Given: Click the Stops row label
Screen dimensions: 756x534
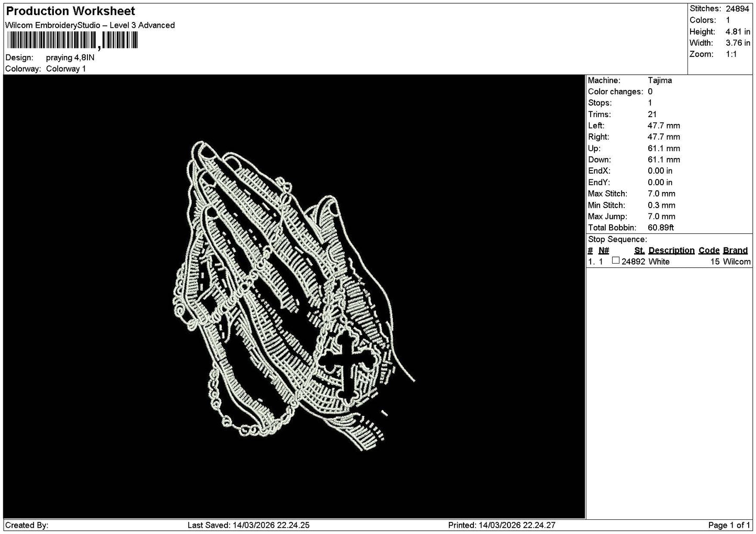Looking at the screenshot, I should [599, 103].
